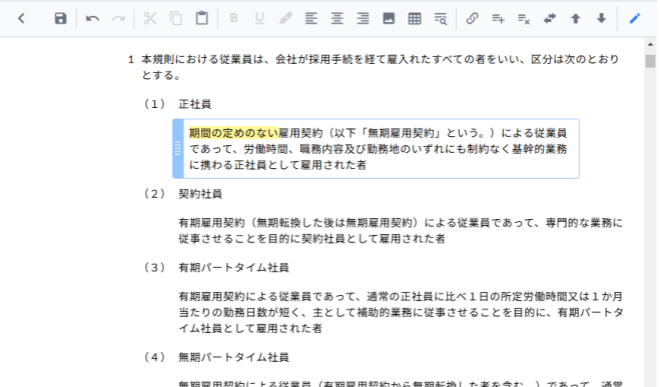Image resolution: width=660 pixels, height=387 pixels.
Task: Select the heading 契約社員
Action: (200, 194)
